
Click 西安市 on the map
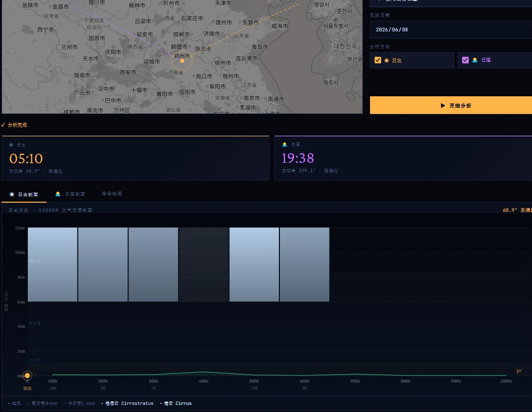pos(128,72)
